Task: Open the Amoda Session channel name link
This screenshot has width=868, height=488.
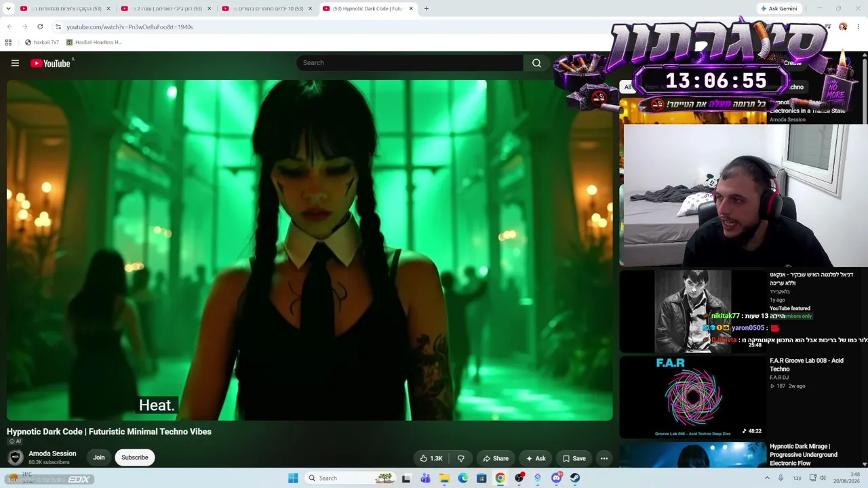Action: 52,453
